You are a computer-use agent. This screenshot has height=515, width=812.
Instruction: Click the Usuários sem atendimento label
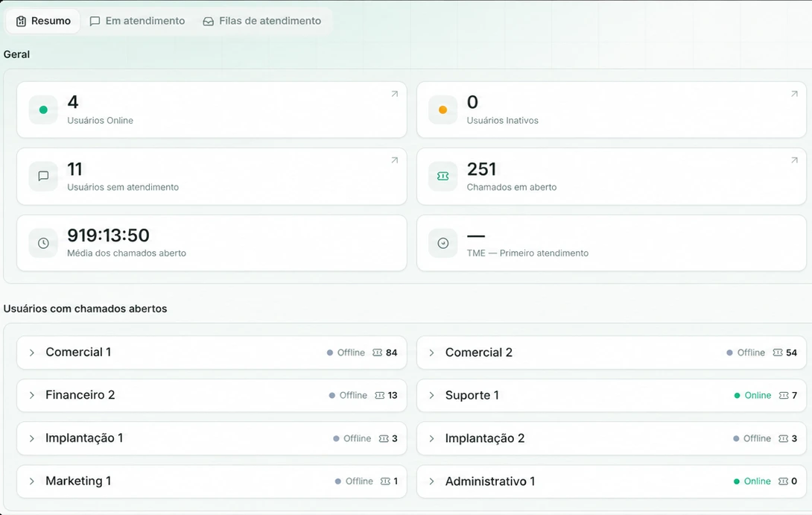123,187
